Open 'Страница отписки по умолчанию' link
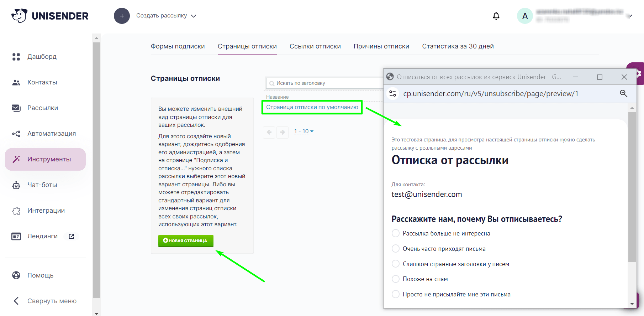This screenshot has height=316, width=644. pyautogui.click(x=312, y=107)
